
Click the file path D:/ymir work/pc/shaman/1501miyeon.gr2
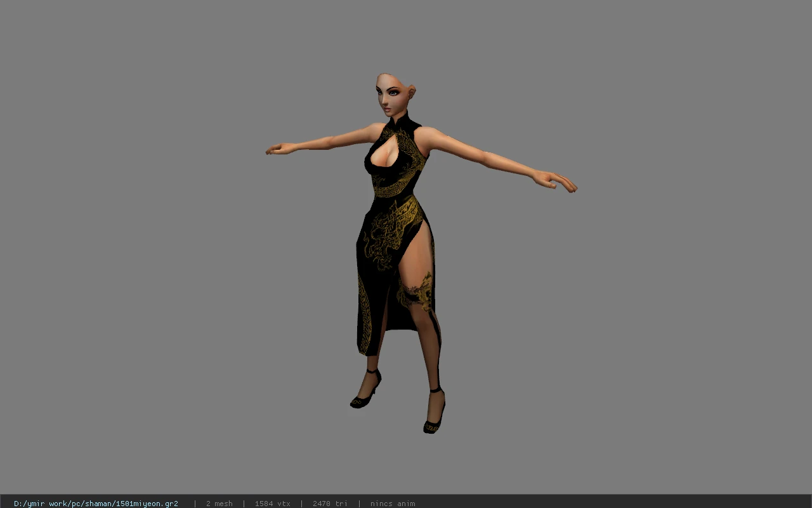96,504
